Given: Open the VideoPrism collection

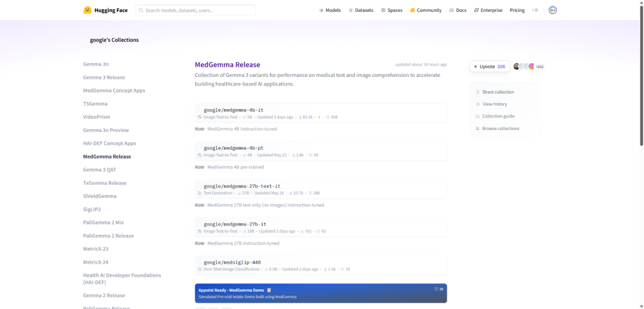Looking at the screenshot, I should pos(97,117).
